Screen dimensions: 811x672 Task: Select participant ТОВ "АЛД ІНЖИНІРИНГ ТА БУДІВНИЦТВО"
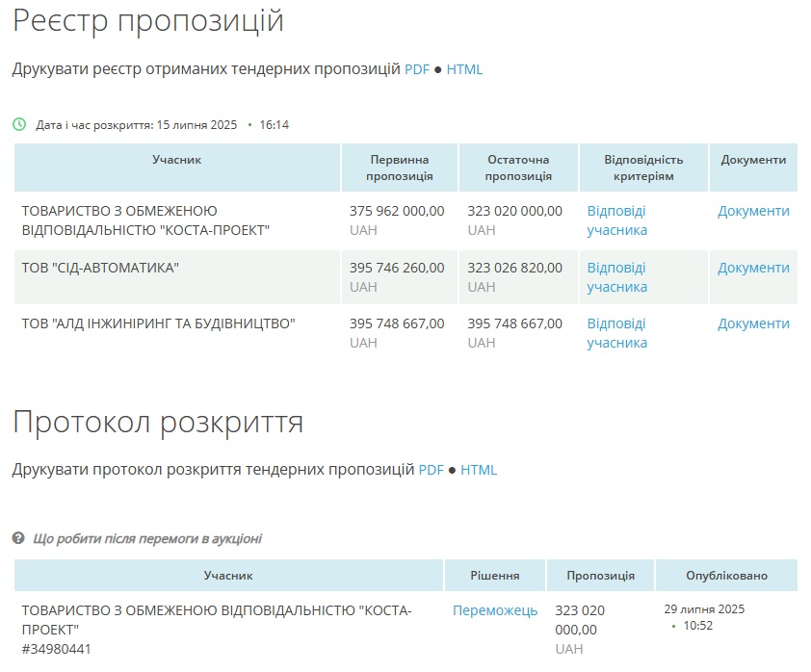tap(158, 323)
